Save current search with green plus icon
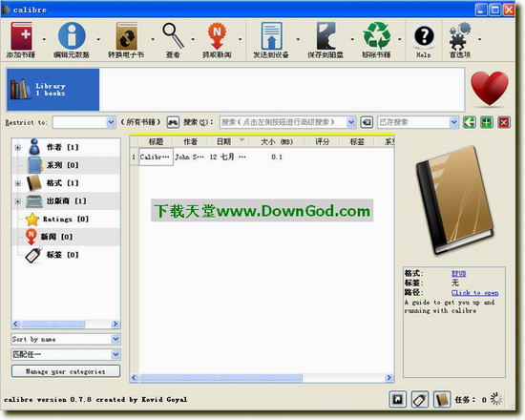 487,122
